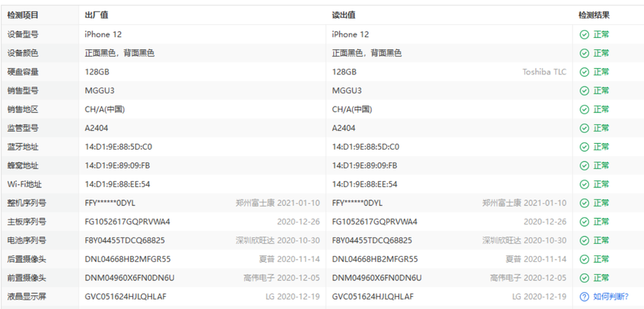Click the green check icon in Wi-Fi地址 row
644x309 pixels.
(584, 185)
